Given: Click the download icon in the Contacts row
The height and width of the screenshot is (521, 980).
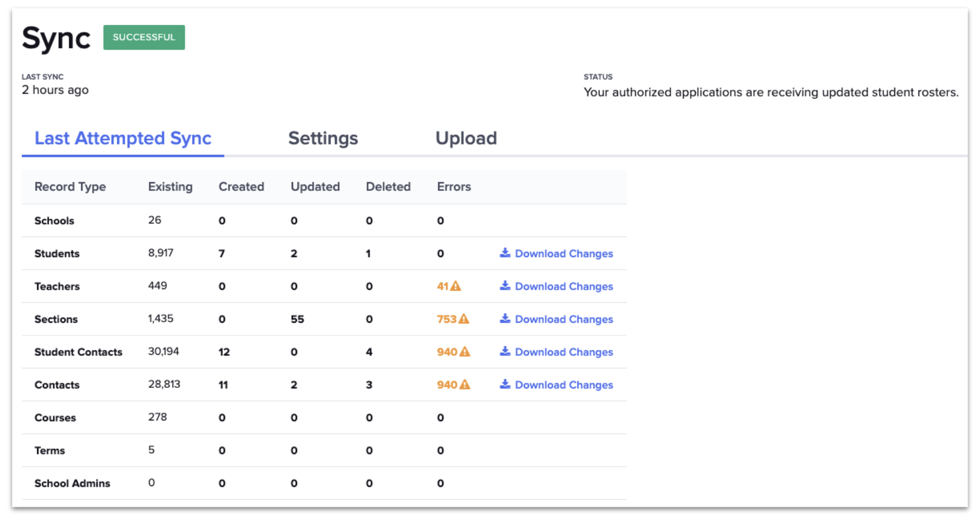Looking at the screenshot, I should tap(506, 384).
